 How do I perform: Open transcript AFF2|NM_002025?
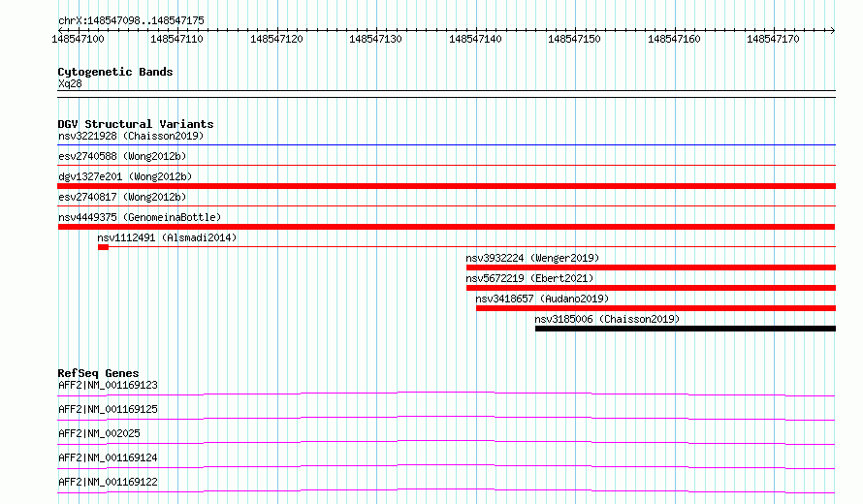[x=99, y=433]
